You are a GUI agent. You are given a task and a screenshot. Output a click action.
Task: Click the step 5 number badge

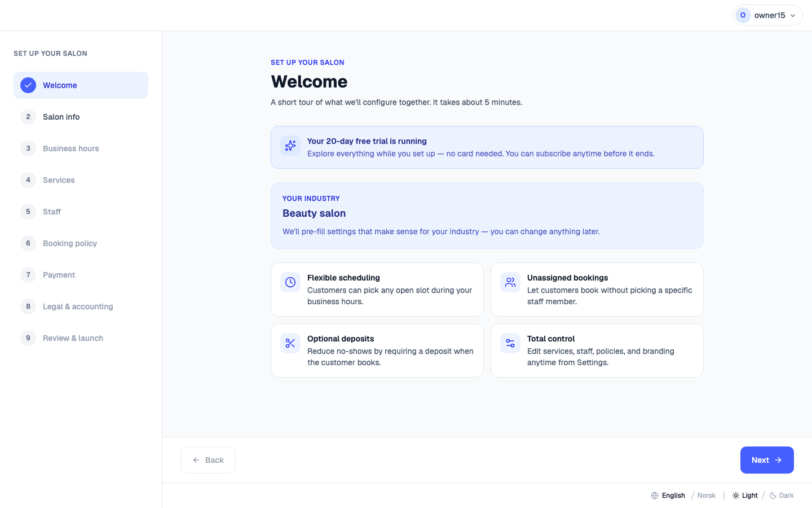coord(28,212)
